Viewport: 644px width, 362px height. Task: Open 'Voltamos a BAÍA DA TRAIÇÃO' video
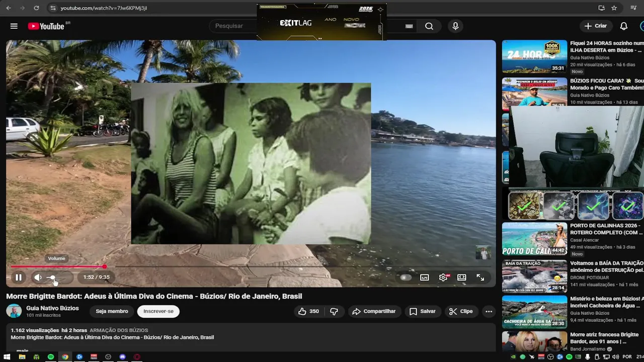tap(607, 266)
